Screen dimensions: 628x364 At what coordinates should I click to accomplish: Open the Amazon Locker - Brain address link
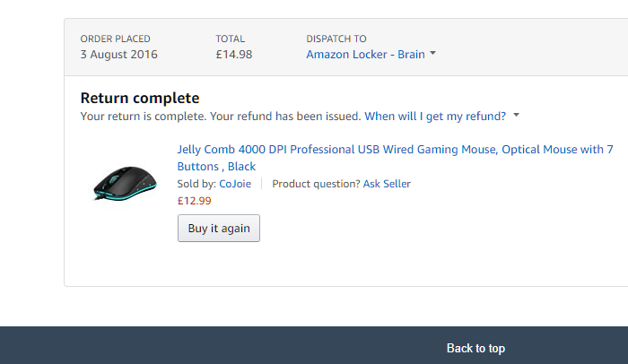click(x=365, y=54)
